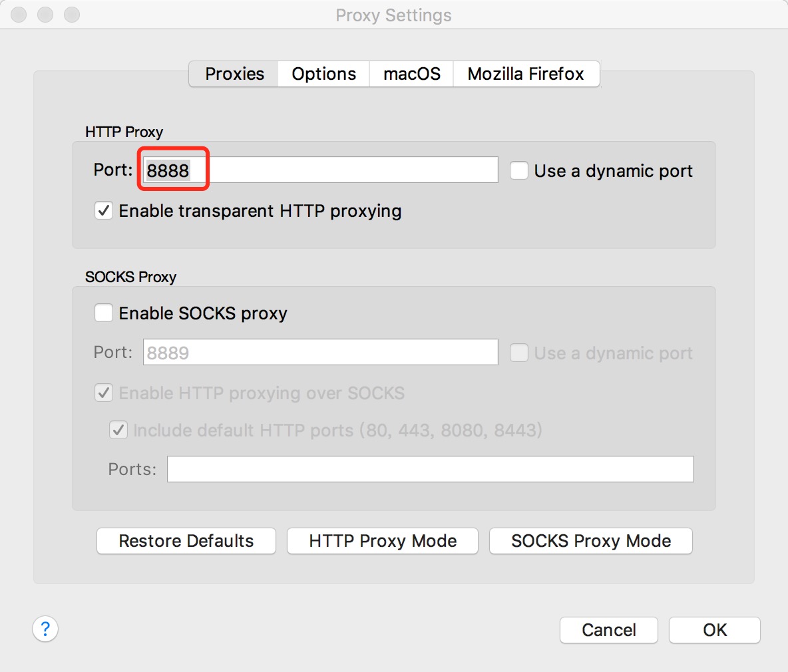Confirm settings with OK button
The height and width of the screenshot is (672, 788).
pos(715,630)
